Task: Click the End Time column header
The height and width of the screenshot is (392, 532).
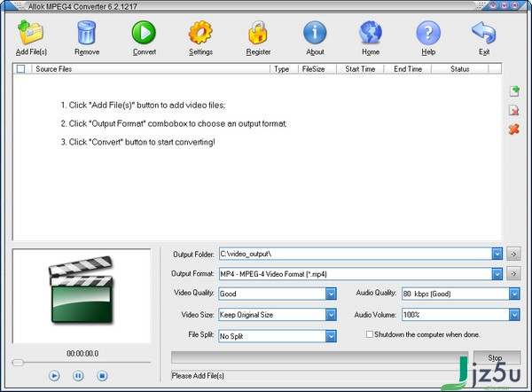Action: coord(408,69)
